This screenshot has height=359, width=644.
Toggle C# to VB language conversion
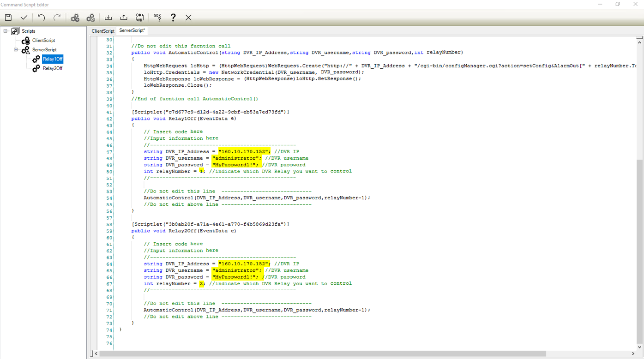[x=139, y=18]
